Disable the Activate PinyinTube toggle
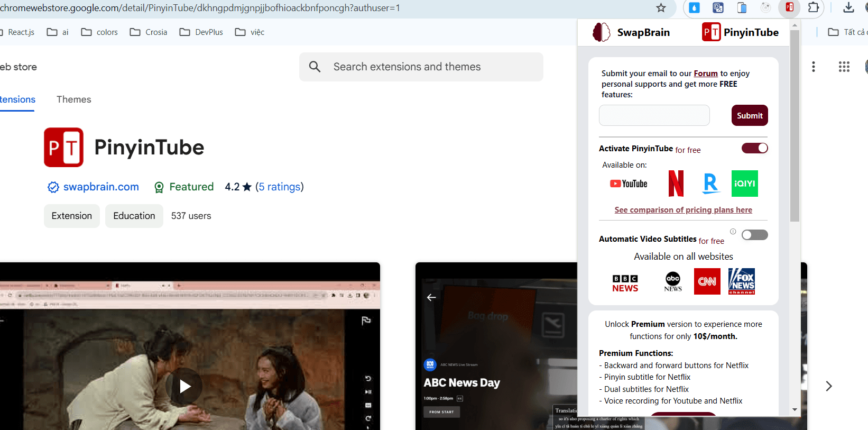 [x=755, y=148]
